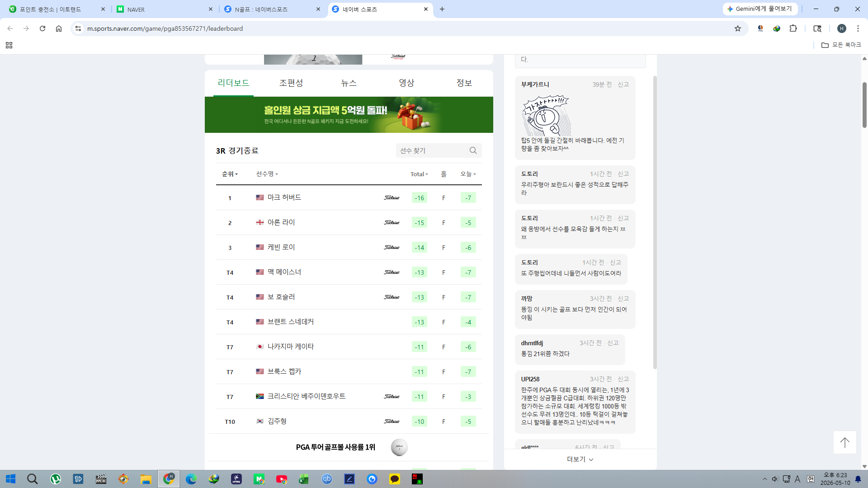The height and width of the screenshot is (488, 868).
Task: Select player row 김주형
Action: coord(349,422)
